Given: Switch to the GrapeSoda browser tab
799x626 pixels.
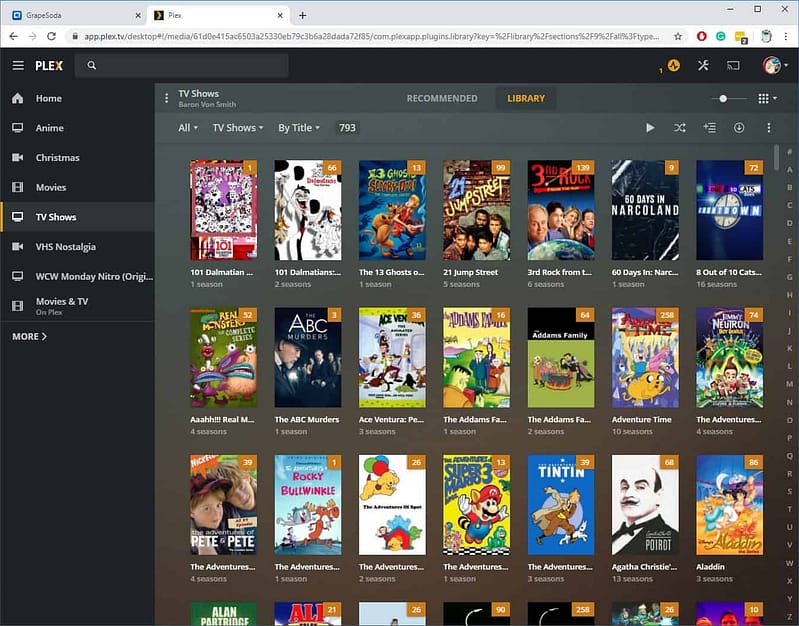Looking at the screenshot, I should [x=76, y=15].
